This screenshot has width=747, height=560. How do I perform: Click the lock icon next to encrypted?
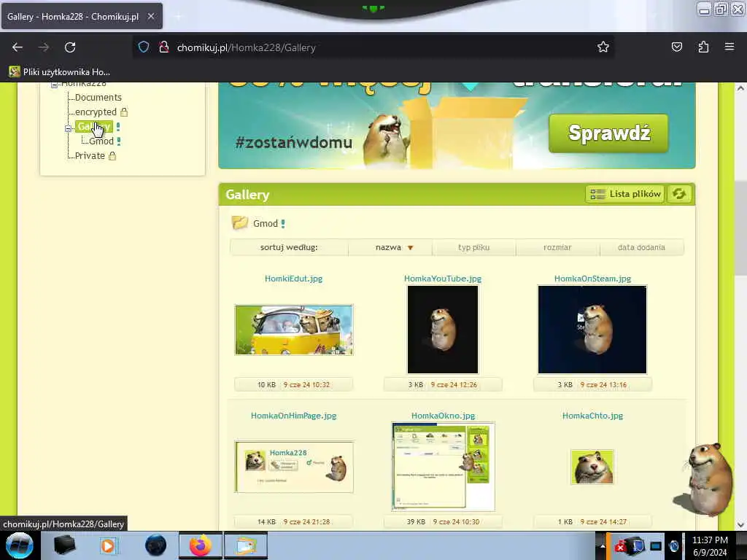point(124,112)
